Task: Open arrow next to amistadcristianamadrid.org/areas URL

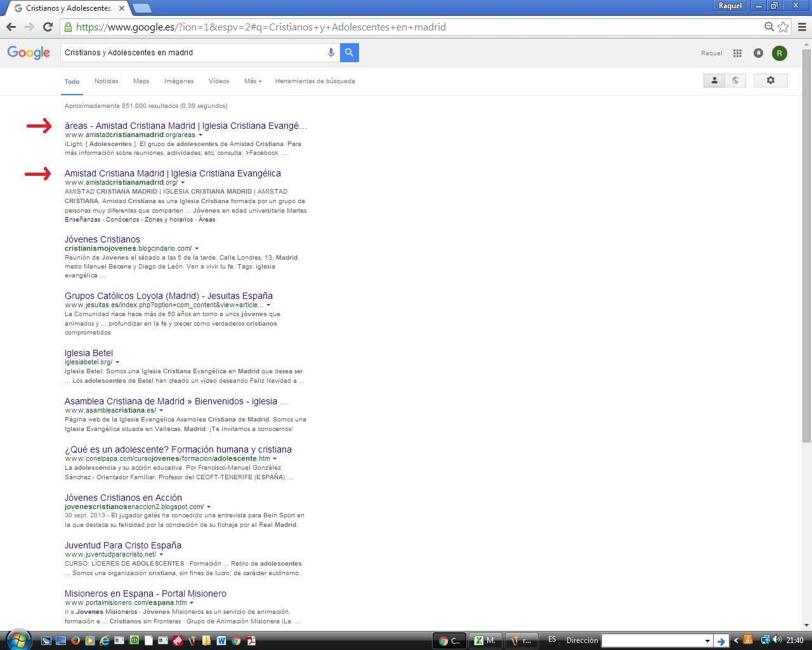Action: [200, 135]
